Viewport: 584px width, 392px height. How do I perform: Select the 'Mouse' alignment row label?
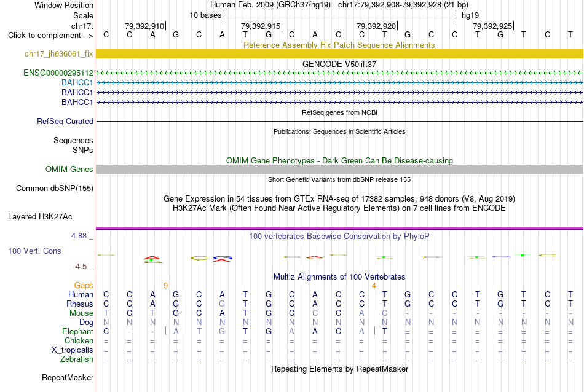[x=81, y=313]
